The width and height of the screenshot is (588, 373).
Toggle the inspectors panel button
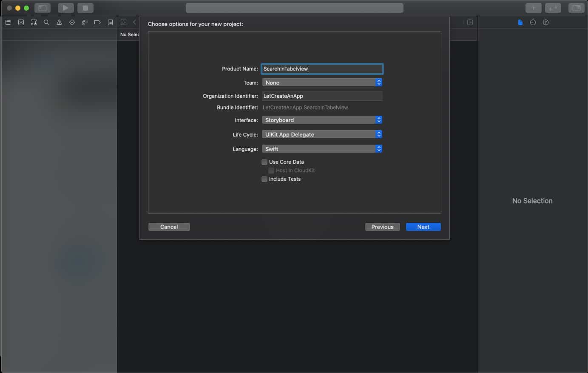pos(577,8)
